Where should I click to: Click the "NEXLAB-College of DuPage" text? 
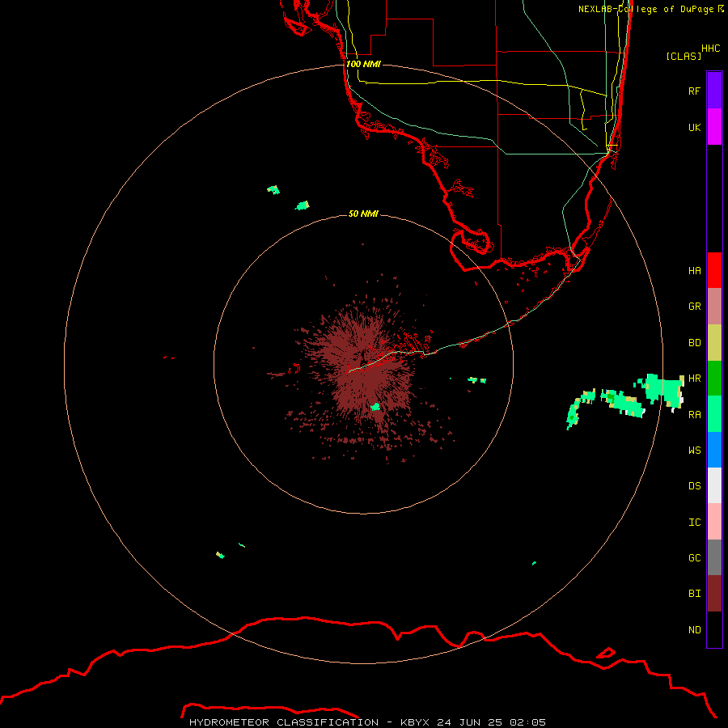pos(646,9)
